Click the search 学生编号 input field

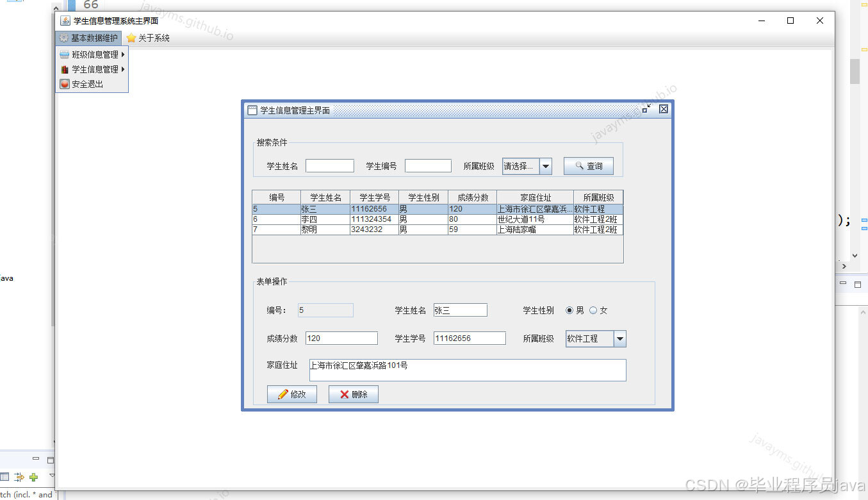point(429,166)
